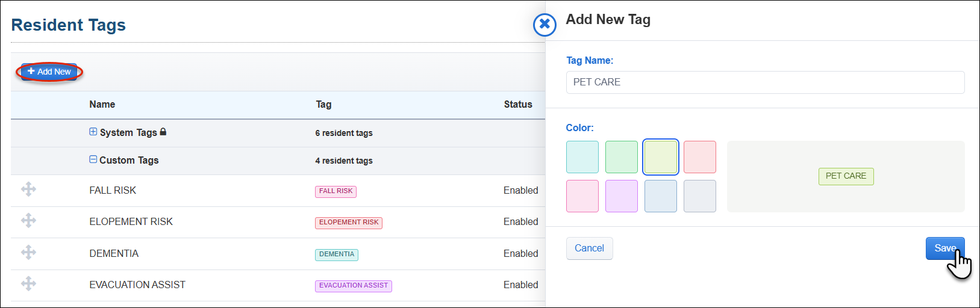The width and height of the screenshot is (980, 308).
Task: Collapse the Custom Tags group
Action: pyautogui.click(x=93, y=159)
